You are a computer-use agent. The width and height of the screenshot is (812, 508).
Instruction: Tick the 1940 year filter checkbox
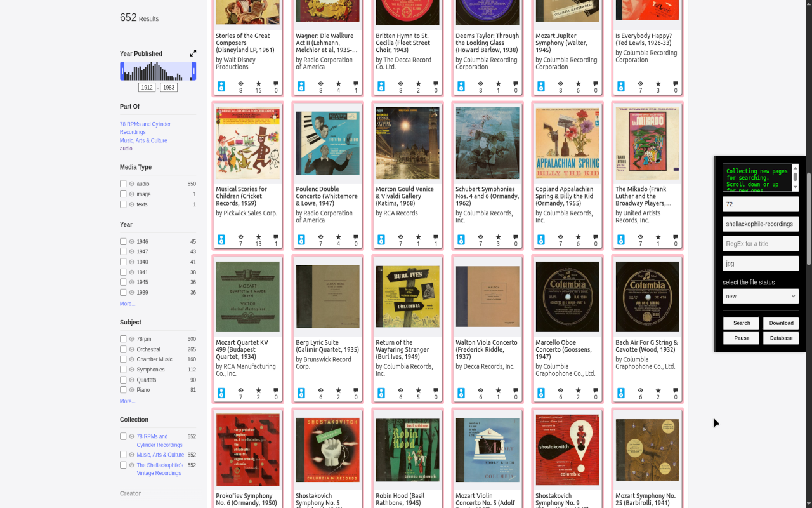tap(123, 262)
